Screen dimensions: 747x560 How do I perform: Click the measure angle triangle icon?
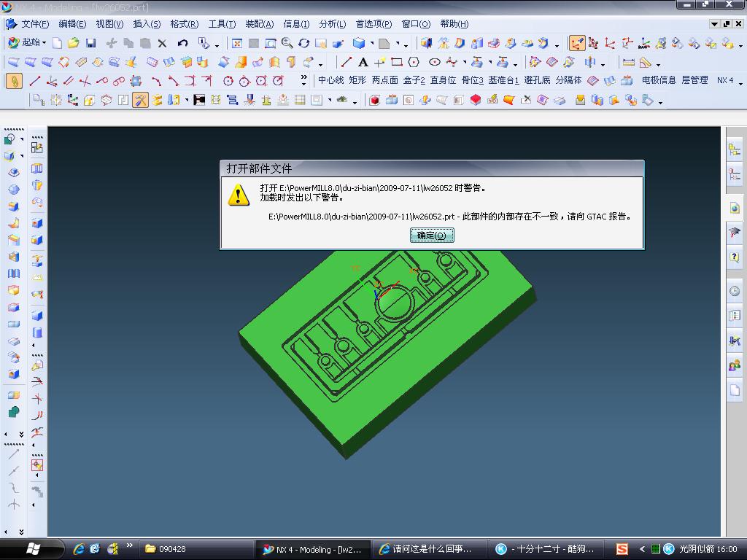pyautogui.click(x=645, y=63)
